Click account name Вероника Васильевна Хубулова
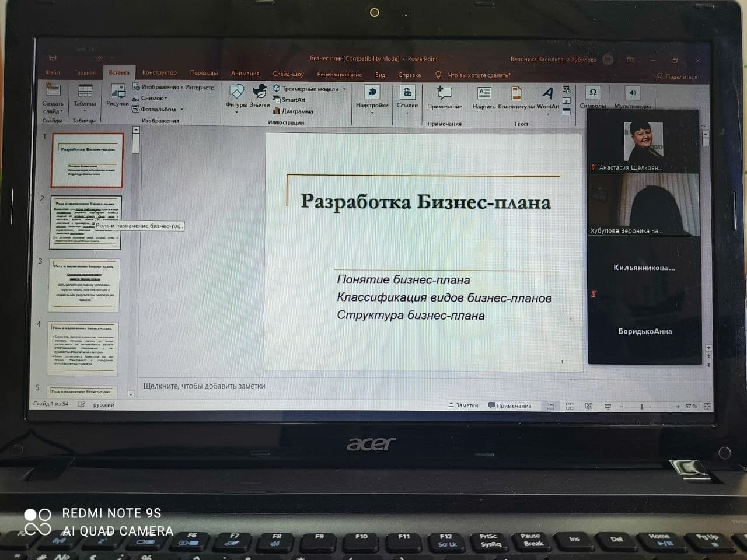 point(553,60)
